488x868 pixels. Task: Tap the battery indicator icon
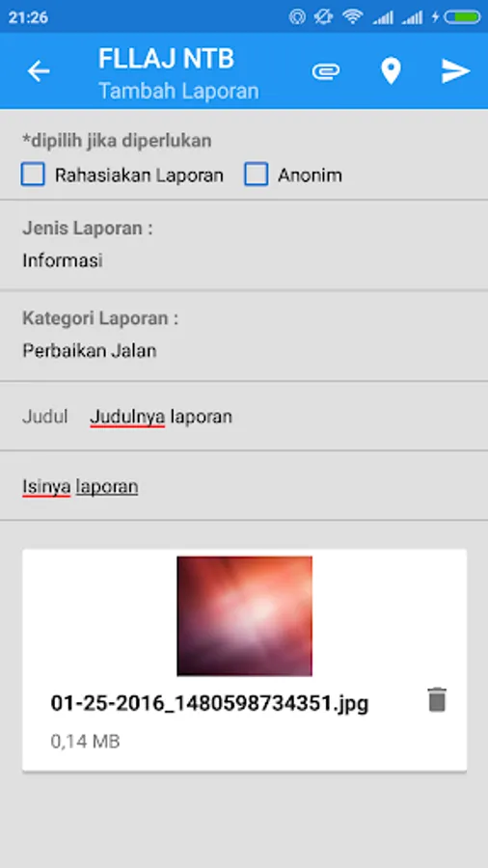tap(462, 16)
